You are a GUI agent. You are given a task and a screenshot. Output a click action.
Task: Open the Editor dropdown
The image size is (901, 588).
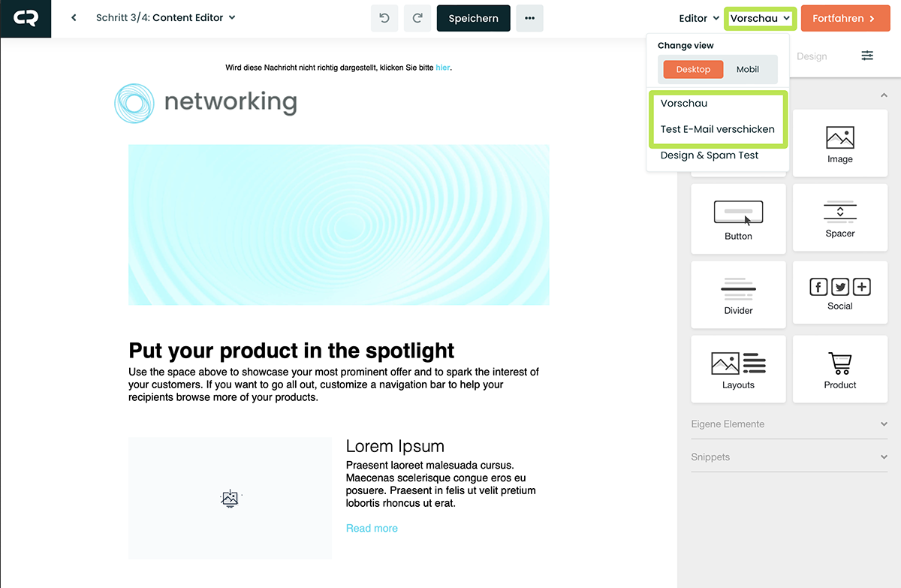(699, 18)
